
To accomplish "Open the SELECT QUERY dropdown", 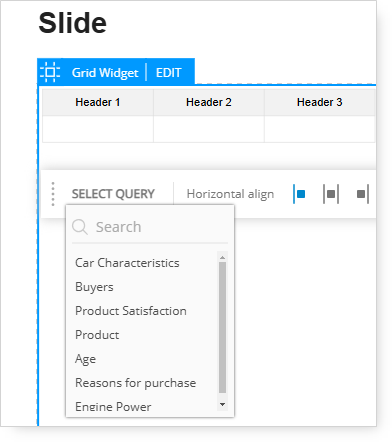I will [x=113, y=194].
